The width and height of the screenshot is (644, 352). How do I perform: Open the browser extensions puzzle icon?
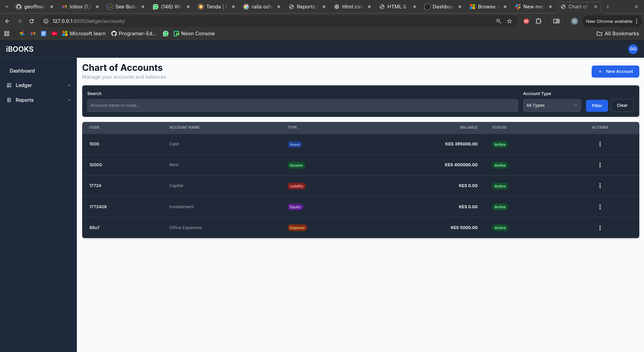click(x=538, y=21)
